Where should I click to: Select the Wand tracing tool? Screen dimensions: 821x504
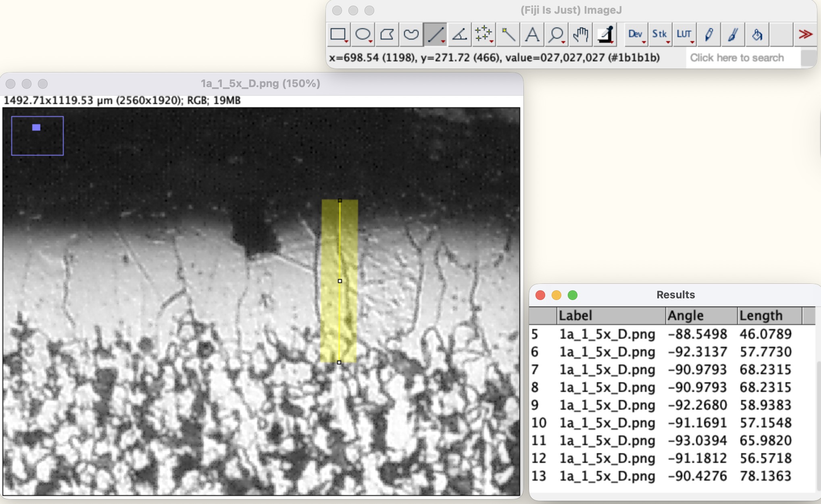pos(508,35)
